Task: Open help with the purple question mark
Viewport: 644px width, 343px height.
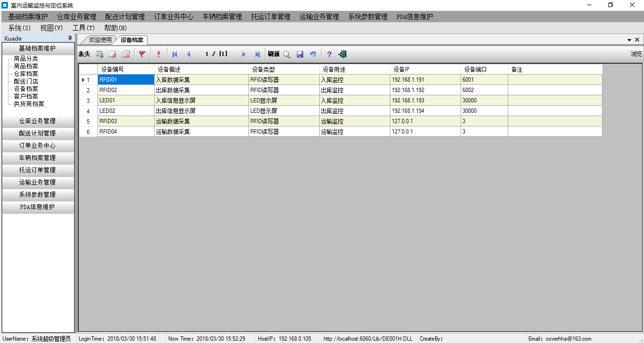Action: tap(329, 54)
